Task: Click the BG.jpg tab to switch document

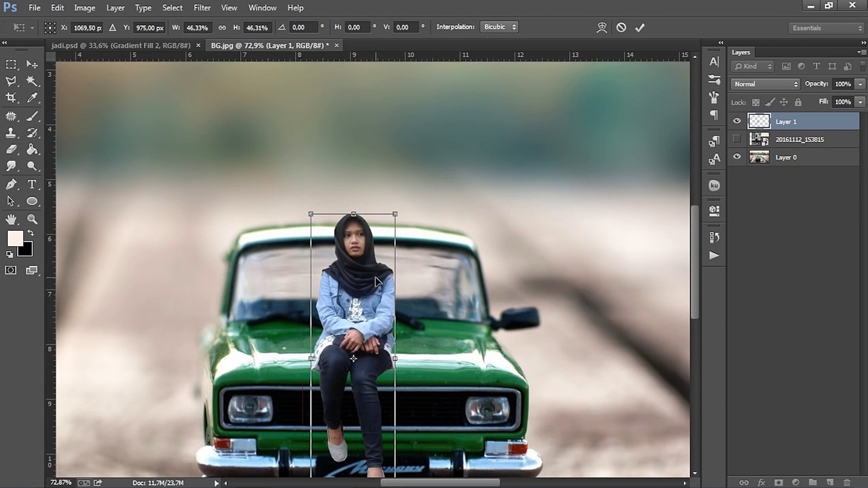Action: 269,45
